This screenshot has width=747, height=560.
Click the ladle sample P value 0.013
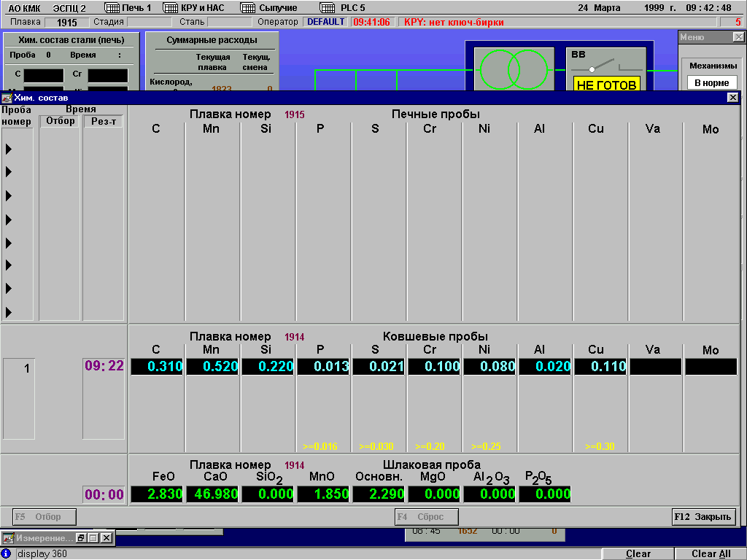pyautogui.click(x=323, y=367)
